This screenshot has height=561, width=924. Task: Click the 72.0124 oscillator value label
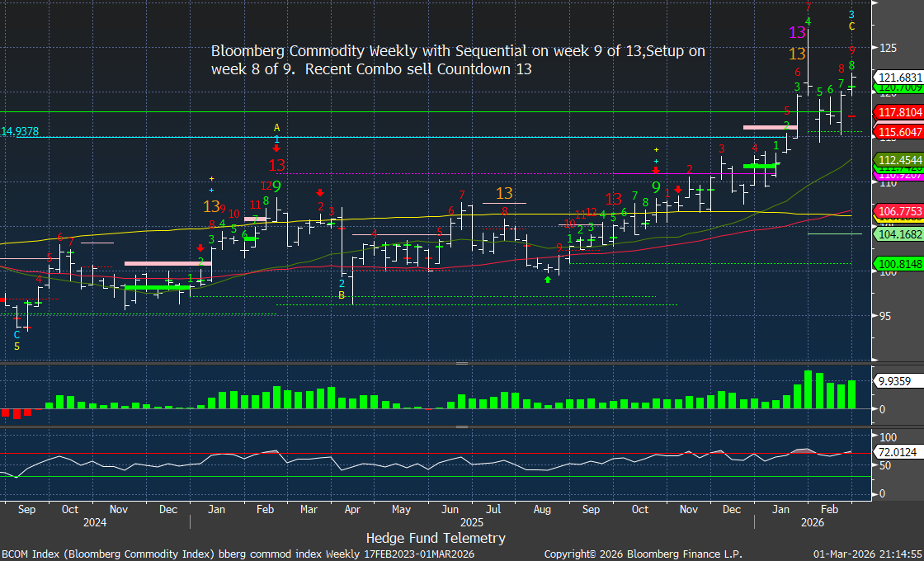pyautogui.click(x=896, y=452)
